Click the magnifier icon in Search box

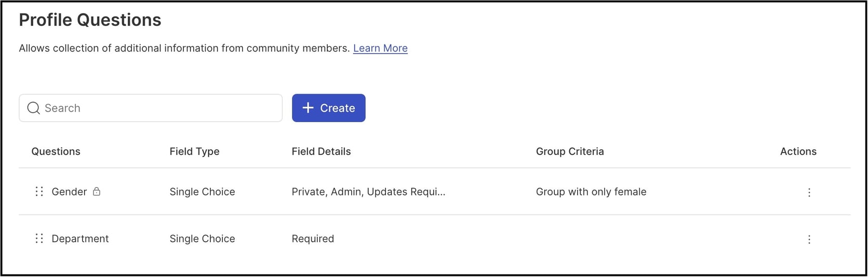point(34,108)
